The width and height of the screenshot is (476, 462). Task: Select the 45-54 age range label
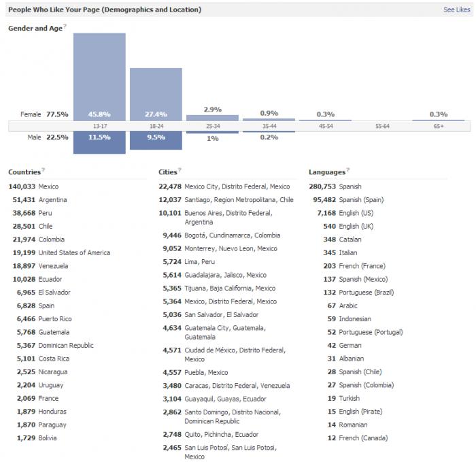[326, 126]
